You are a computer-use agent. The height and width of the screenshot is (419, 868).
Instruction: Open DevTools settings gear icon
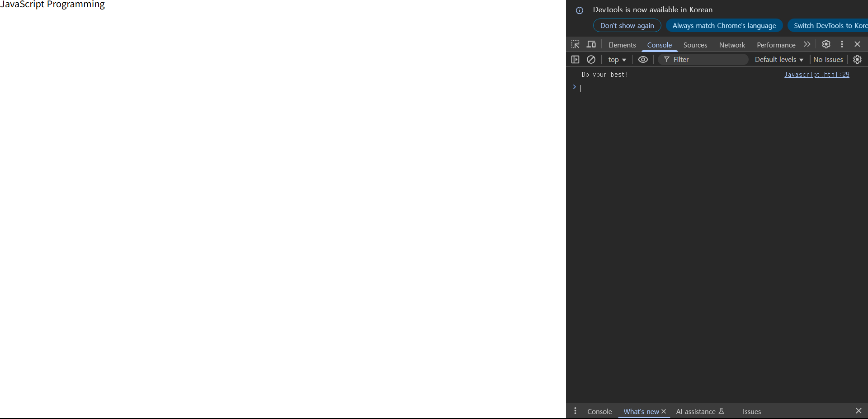pyautogui.click(x=826, y=44)
